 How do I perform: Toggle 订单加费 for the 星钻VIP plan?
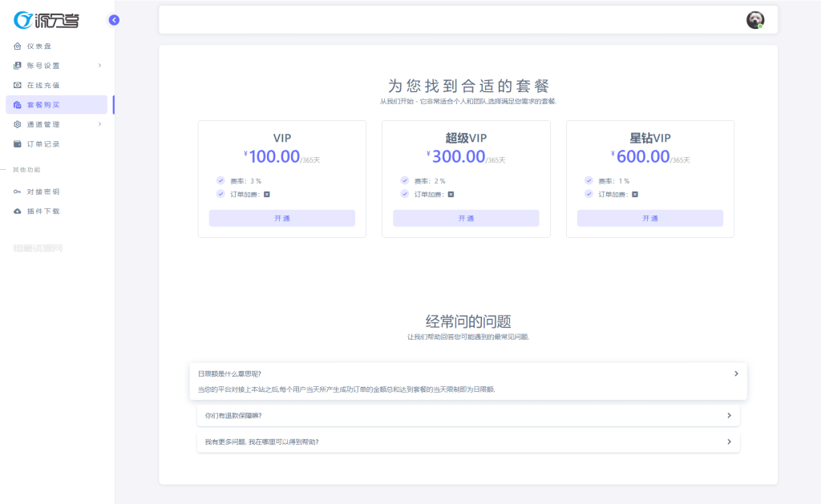pos(634,194)
